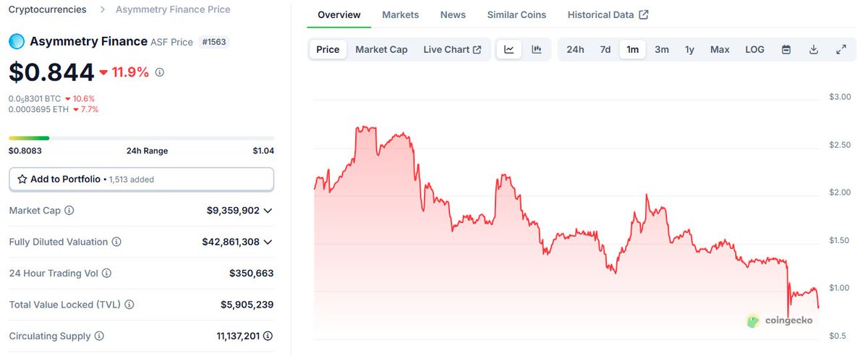Screen dimensions: 868x356
Task: Click info icon next to 11,137,201
Action: (268, 336)
